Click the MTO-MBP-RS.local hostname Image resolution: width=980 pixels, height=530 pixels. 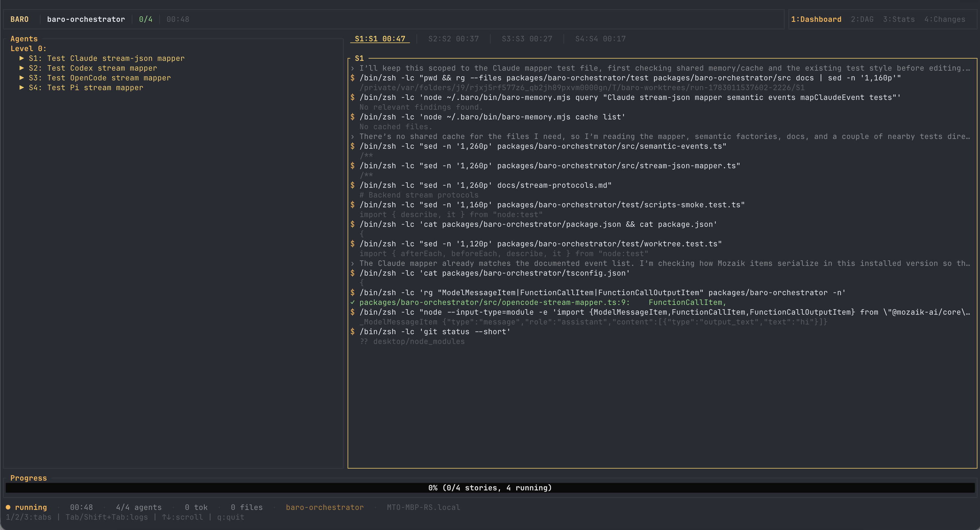[x=423, y=507]
